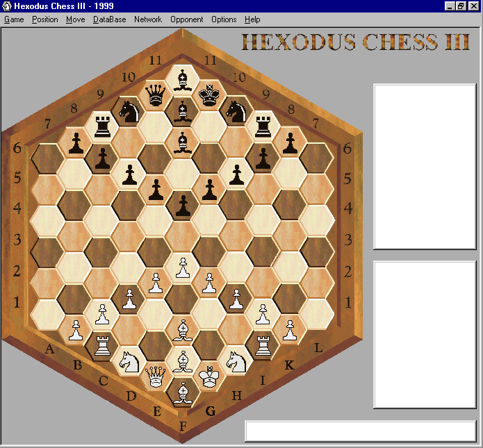Focus the wide text field below the board
483x448 pixels.
pyautogui.click(x=361, y=431)
